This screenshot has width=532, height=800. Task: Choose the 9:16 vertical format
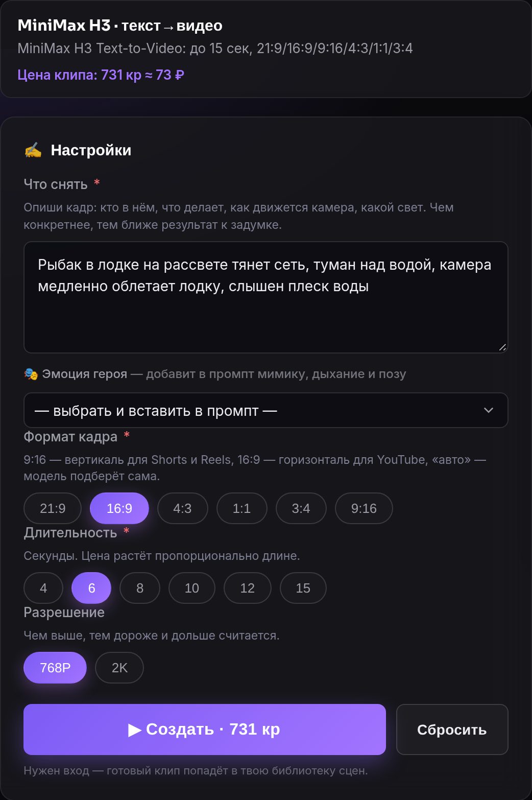(x=364, y=508)
